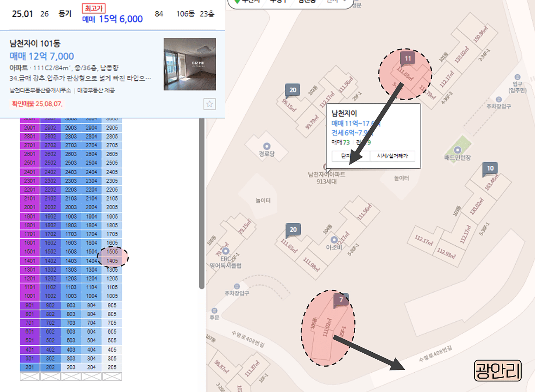The height and width of the screenshot is (392, 535).
Task: Select unit 2204 in the floor grid
Action: point(92,190)
